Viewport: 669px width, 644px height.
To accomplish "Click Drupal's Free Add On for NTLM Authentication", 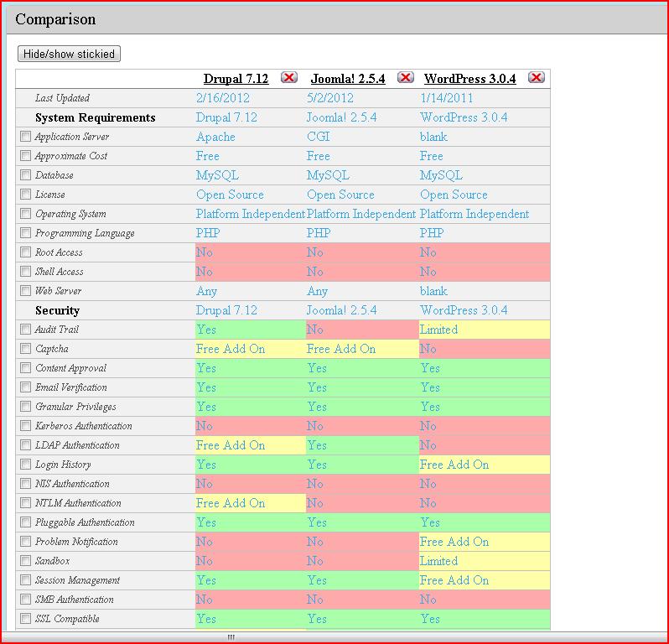I will point(231,503).
